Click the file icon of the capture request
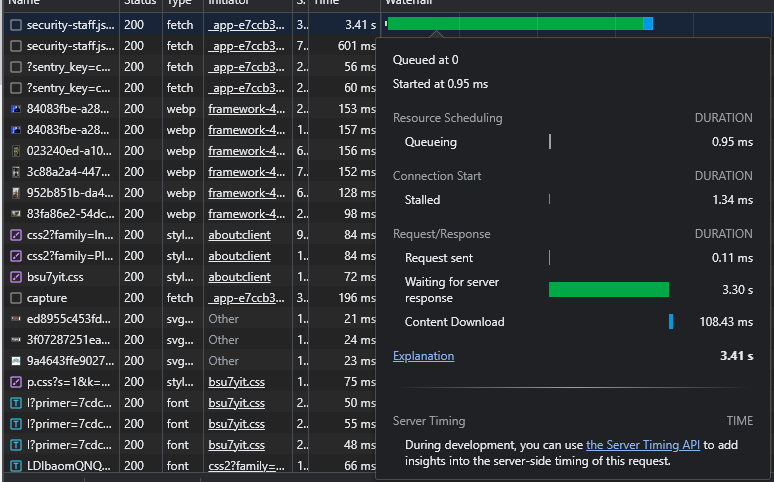The image size is (774, 482). click(15, 298)
